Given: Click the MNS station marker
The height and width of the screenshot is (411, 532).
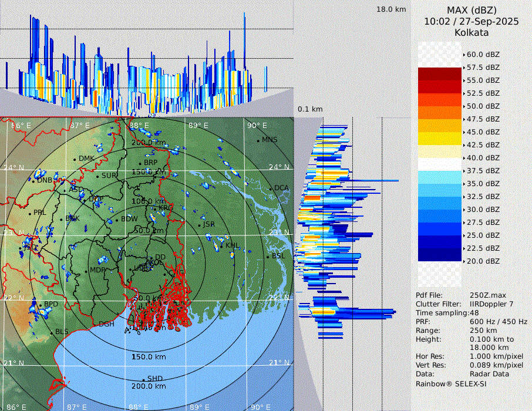Looking at the screenshot, I should tap(258, 140).
